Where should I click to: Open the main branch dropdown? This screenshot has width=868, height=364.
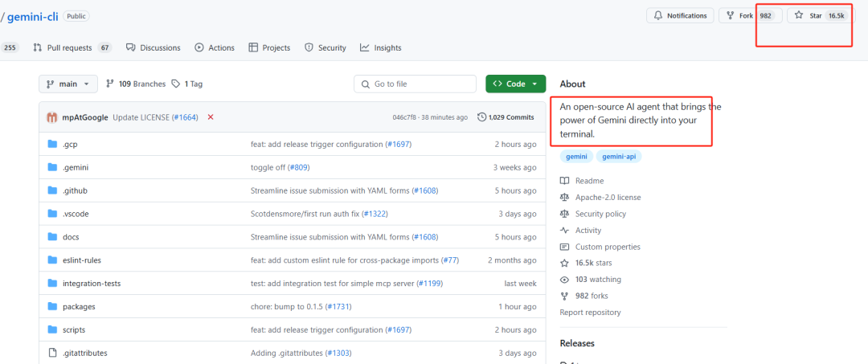[68, 84]
